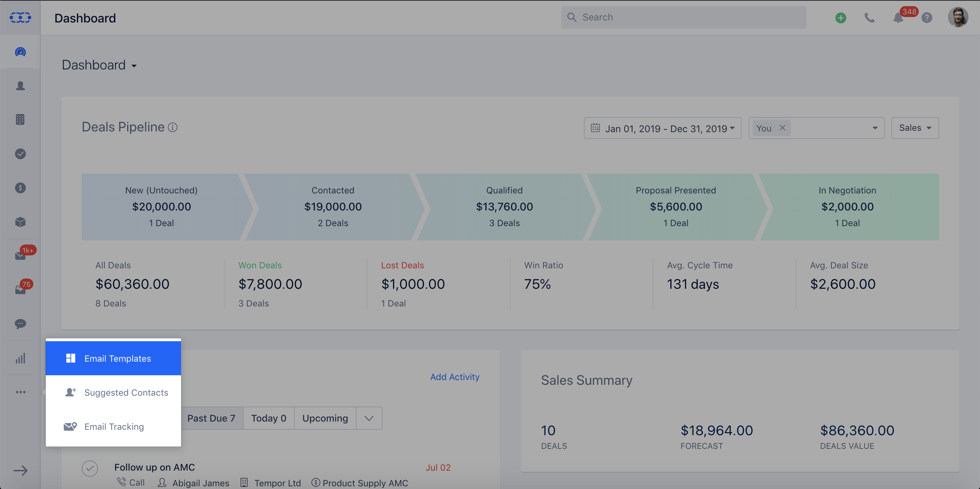Click the Add Activity link
The image size is (980, 489).
tap(455, 377)
